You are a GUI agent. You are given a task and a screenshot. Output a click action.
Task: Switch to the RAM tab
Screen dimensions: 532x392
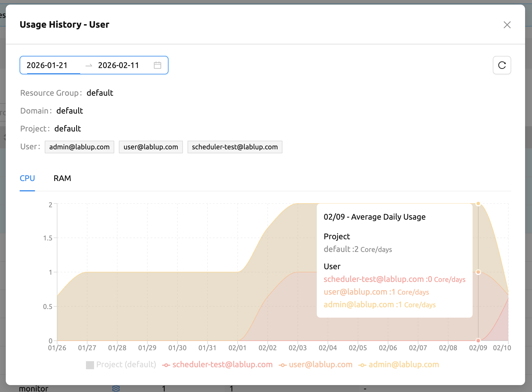pos(62,178)
